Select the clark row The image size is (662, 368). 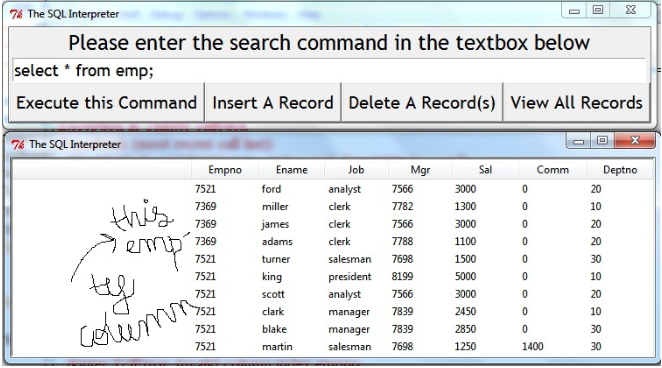pos(333,311)
